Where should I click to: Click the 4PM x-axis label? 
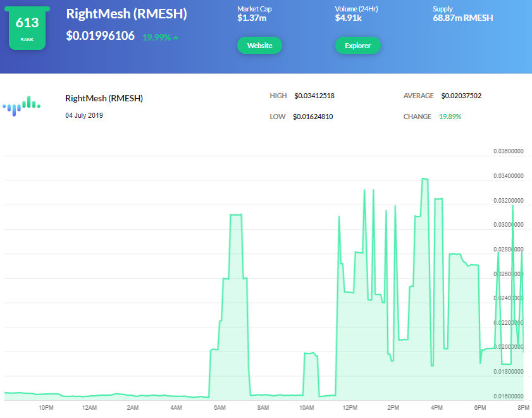[436, 407]
